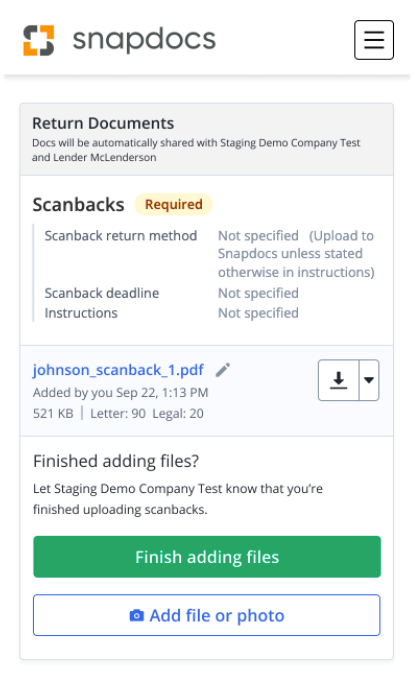Viewport: 415px width, 677px height.
Task: Open the johnson_scanback_1.pdf file link
Action: (118, 370)
